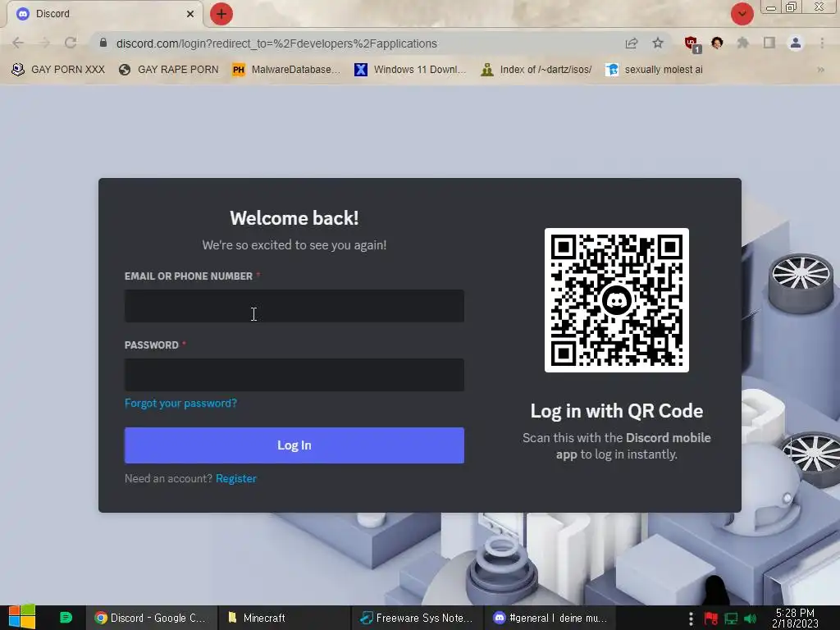Click the red flag tray icon
This screenshot has height=630, width=840.
click(711, 619)
